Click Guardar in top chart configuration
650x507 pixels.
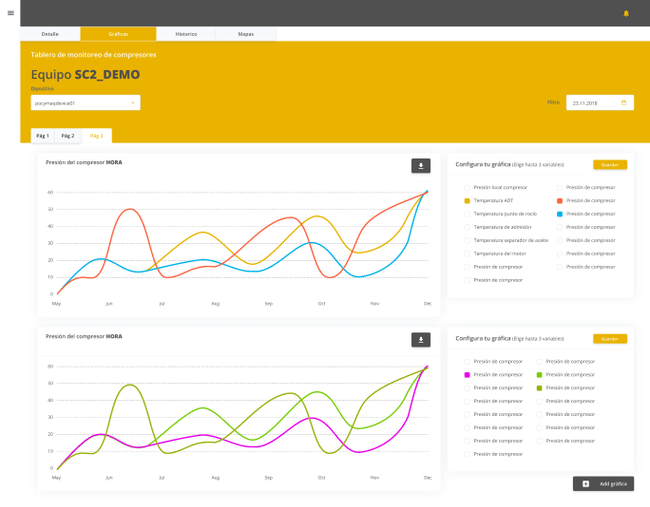coord(609,165)
